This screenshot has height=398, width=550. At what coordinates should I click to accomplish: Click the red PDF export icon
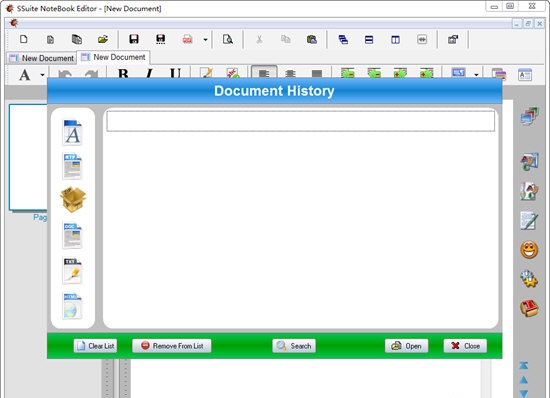pos(187,39)
